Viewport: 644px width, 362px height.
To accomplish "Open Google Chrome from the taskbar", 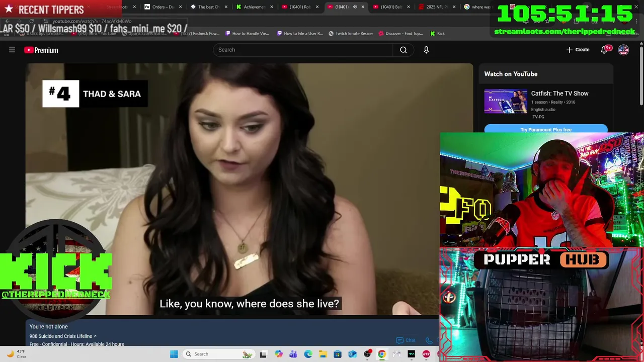I will coord(382,354).
